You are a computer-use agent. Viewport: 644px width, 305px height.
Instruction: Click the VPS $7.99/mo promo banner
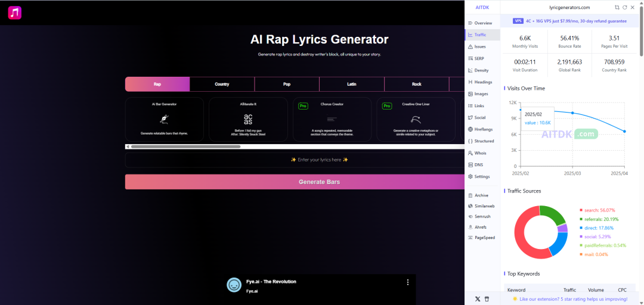pos(569,21)
